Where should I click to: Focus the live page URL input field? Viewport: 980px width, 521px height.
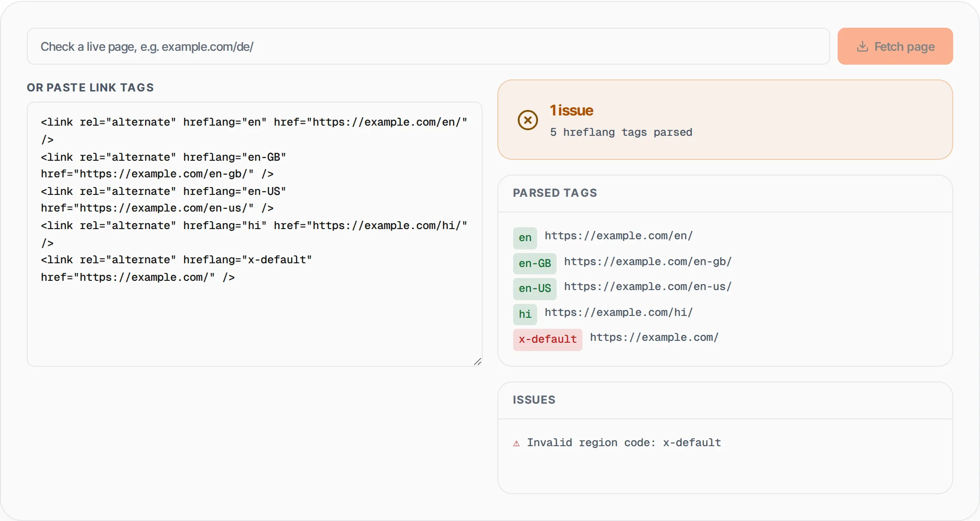(429, 46)
